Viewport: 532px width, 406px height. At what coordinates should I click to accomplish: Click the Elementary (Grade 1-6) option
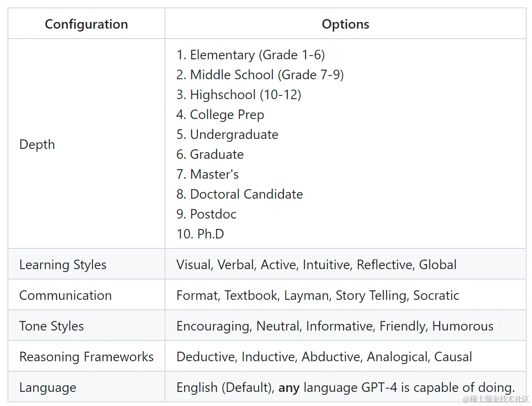tap(250, 55)
